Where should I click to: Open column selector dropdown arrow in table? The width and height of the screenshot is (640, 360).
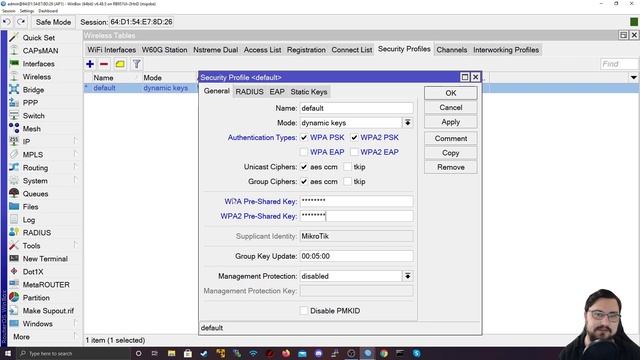click(633, 78)
